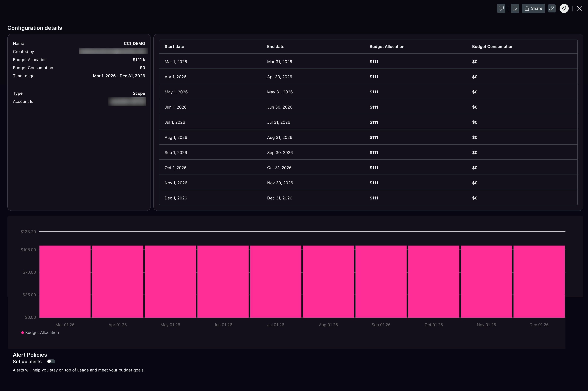Click the Share button
Screen dimensions: 588x391
(533, 8)
